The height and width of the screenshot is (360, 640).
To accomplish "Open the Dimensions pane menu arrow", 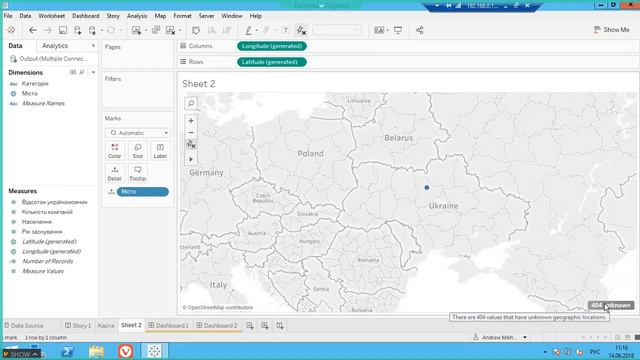I will (93, 72).
